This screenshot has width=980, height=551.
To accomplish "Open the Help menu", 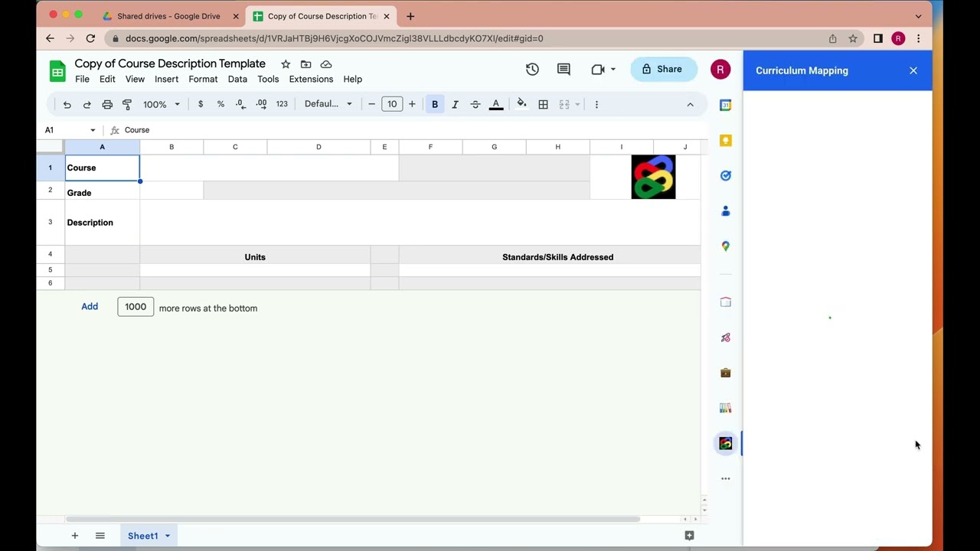I will click(x=353, y=79).
